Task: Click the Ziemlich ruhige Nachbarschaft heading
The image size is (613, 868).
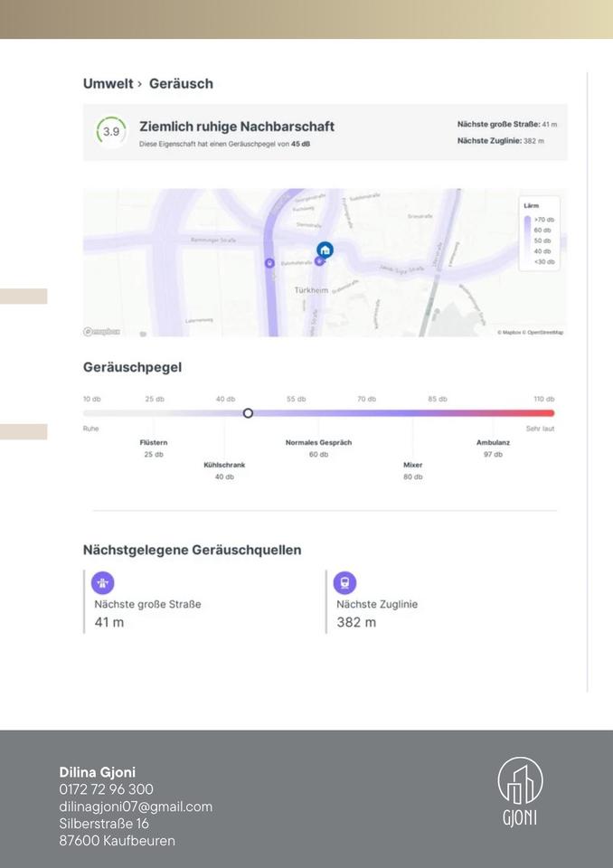Action: pyautogui.click(x=236, y=127)
